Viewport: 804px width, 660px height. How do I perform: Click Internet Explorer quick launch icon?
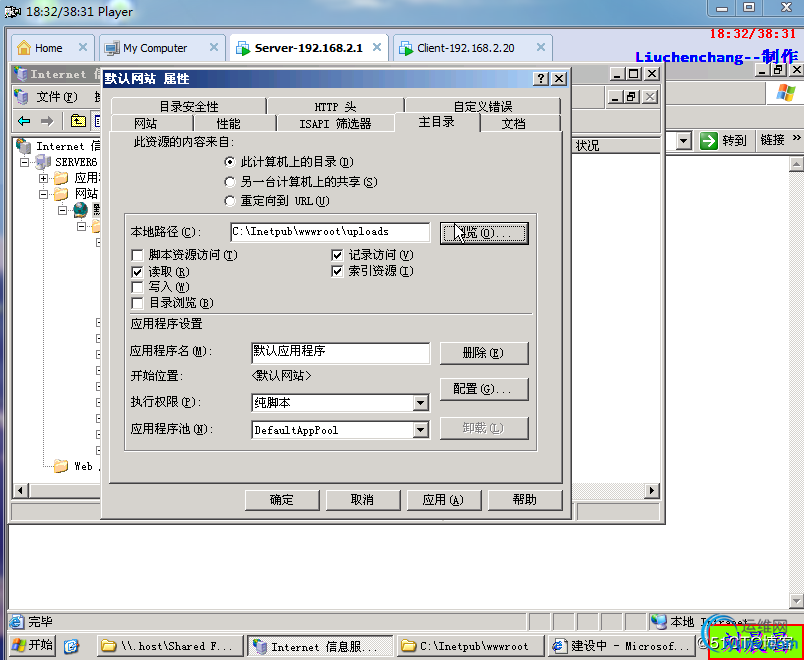[71, 646]
